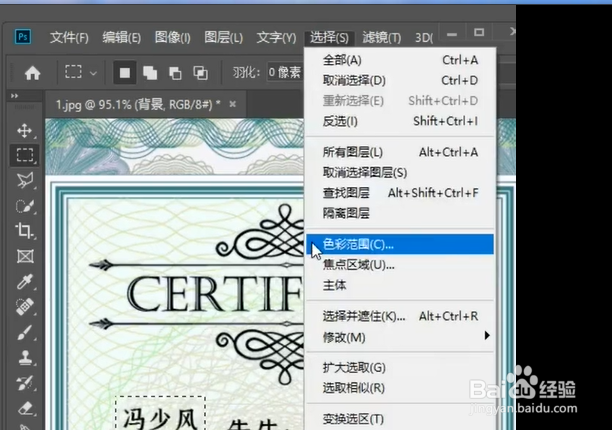Open the 编辑(E) menu
This screenshot has width=612, height=430.
pyautogui.click(x=121, y=38)
